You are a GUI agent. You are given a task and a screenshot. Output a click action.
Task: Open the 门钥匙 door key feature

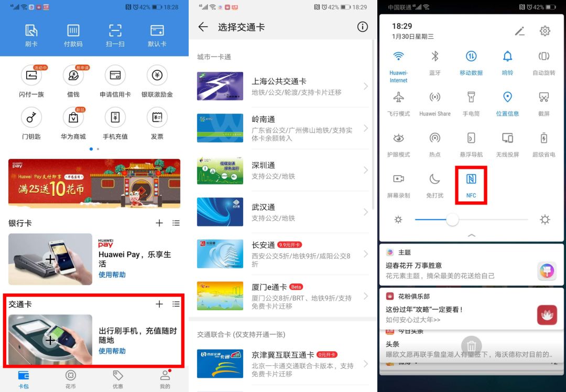[x=31, y=117]
